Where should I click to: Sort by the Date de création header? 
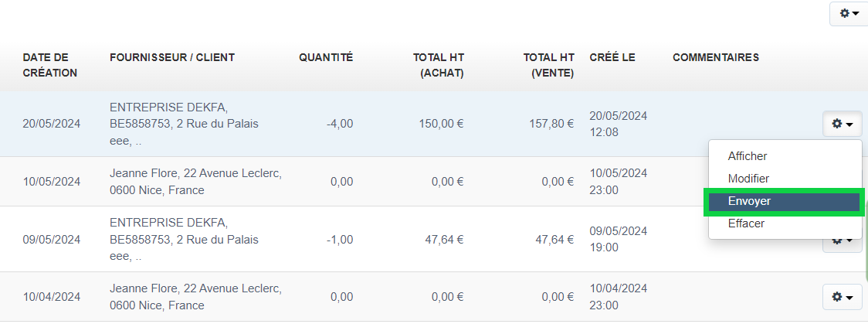(49, 65)
